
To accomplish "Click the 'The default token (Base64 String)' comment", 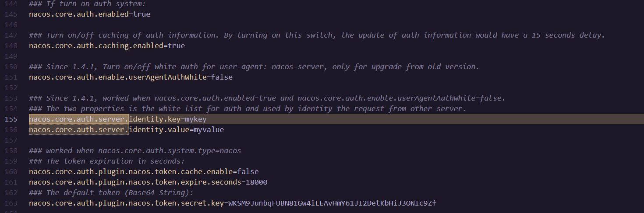I will tap(111, 192).
